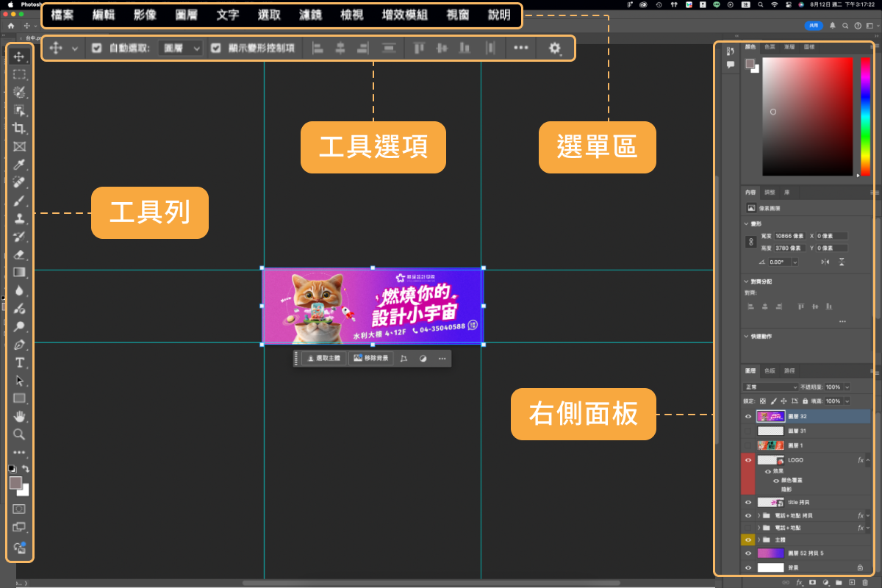This screenshot has width=882, height=588.
Task: Hide the 背景 layer using its eye icon
Action: click(748, 567)
